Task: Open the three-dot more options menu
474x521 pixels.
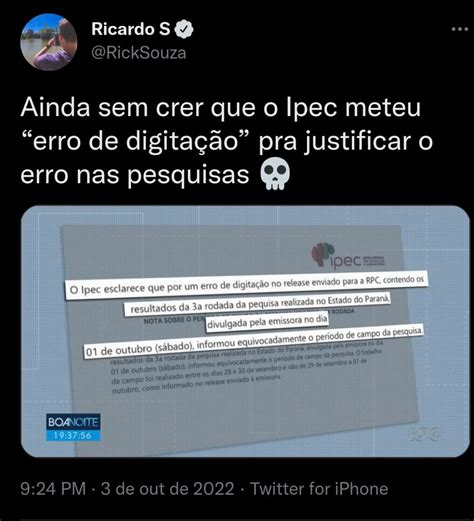Action: (460, 29)
